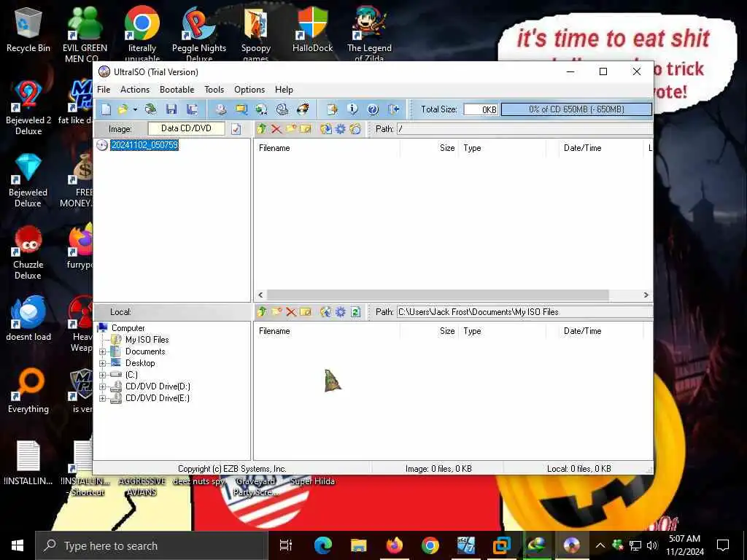Open the dropdown arrow beside Open icon

coord(135,109)
